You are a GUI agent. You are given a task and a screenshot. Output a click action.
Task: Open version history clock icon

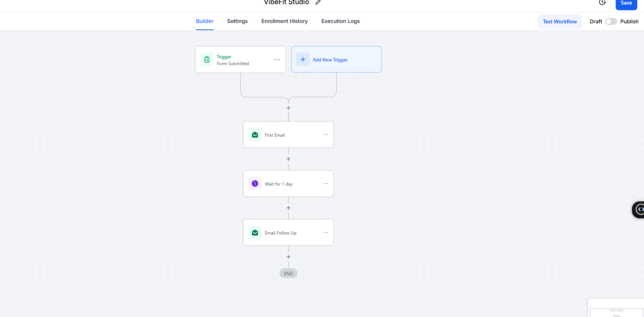pyautogui.click(x=602, y=2)
